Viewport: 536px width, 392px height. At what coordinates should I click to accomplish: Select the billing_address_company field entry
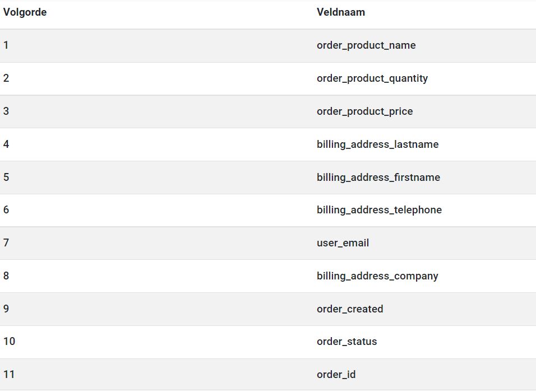377,276
